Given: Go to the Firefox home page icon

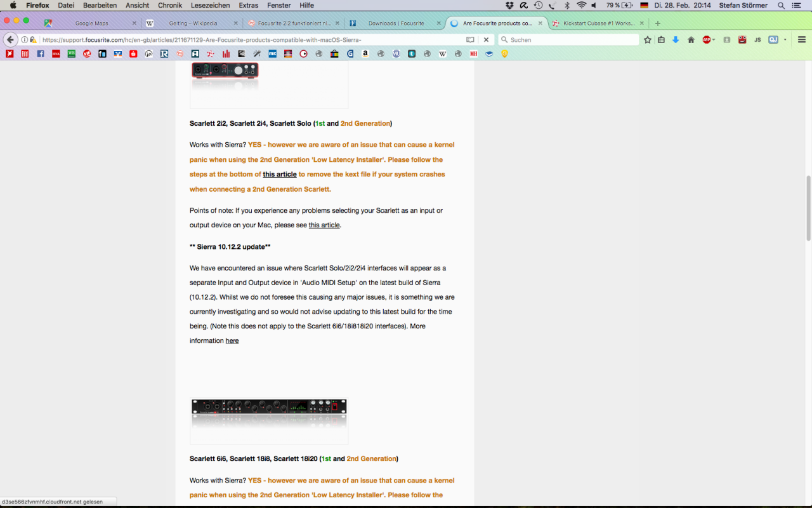Looking at the screenshot, I should click(x=691, y=39).
